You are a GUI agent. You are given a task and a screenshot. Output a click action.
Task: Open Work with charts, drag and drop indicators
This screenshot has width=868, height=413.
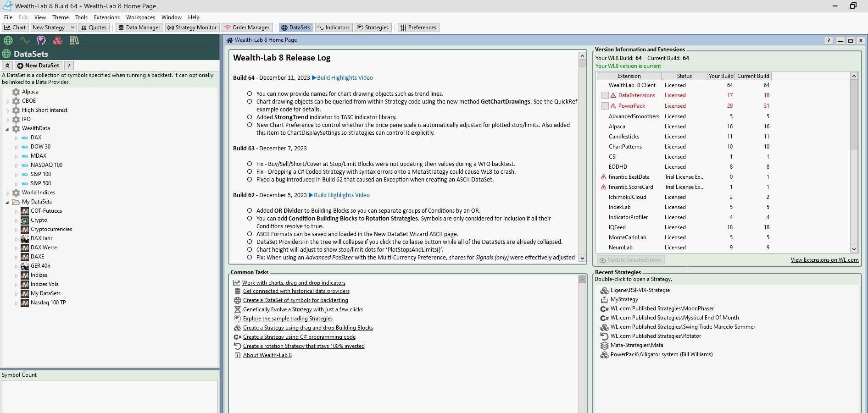coord(294,283)
